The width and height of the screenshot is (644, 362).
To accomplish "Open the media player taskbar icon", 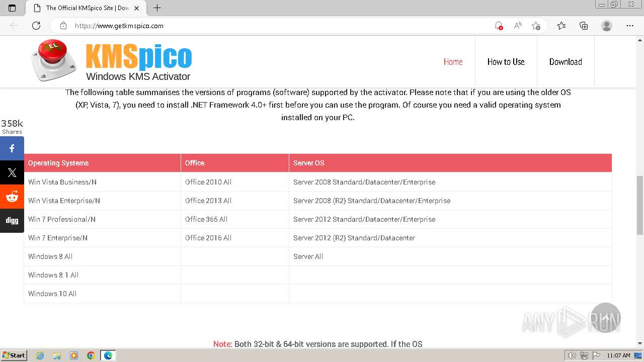I will (74, 355).
